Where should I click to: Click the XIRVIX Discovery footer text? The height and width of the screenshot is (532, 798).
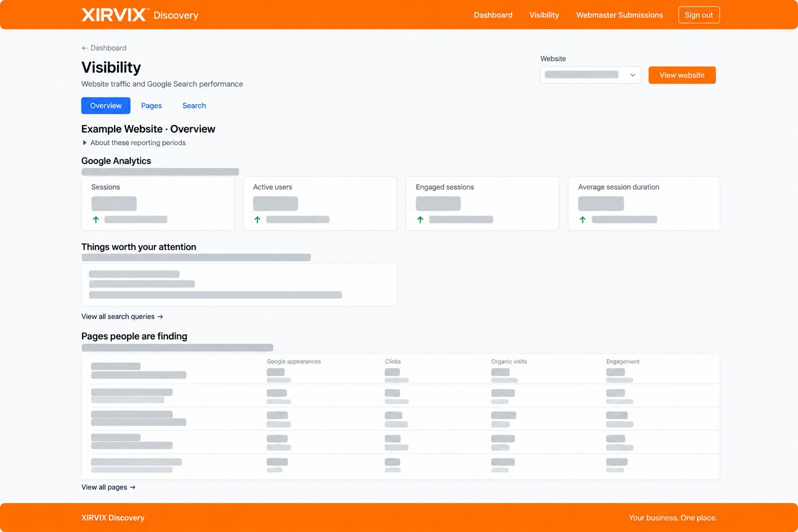click(113, 517)
